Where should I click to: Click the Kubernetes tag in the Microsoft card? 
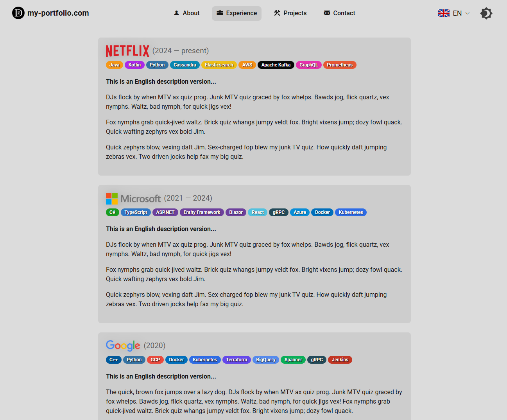(x=351, y=212)
